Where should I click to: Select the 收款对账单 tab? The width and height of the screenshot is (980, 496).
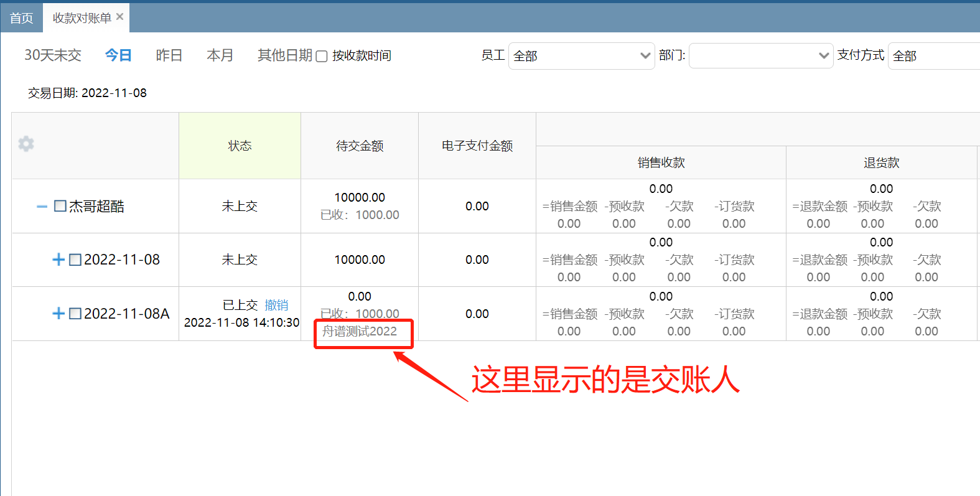click(82, 18)
